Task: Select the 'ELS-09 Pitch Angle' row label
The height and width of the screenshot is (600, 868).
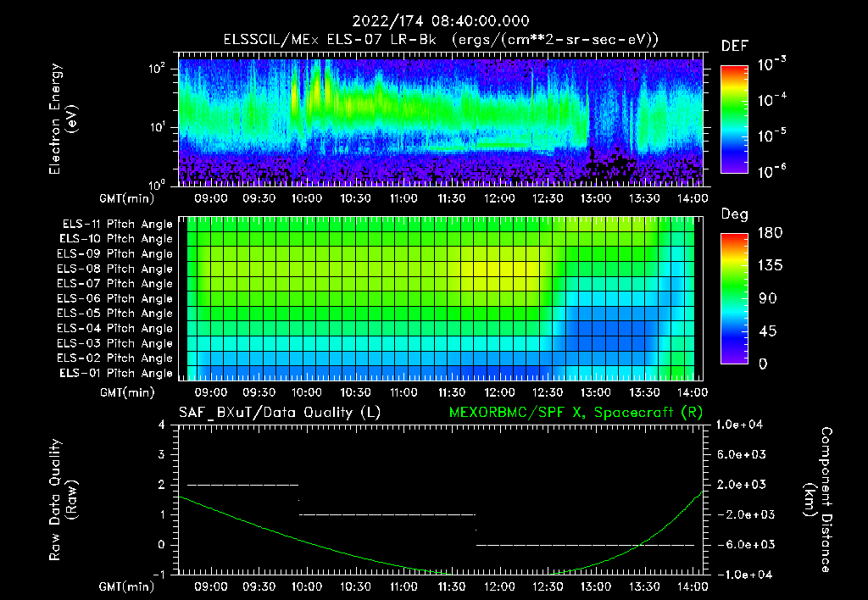Action: (x=115, y=254)
